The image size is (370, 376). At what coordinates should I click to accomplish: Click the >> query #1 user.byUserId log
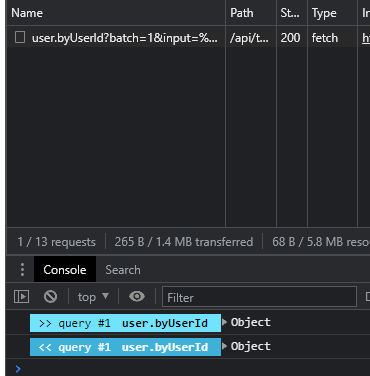[125, 323]
